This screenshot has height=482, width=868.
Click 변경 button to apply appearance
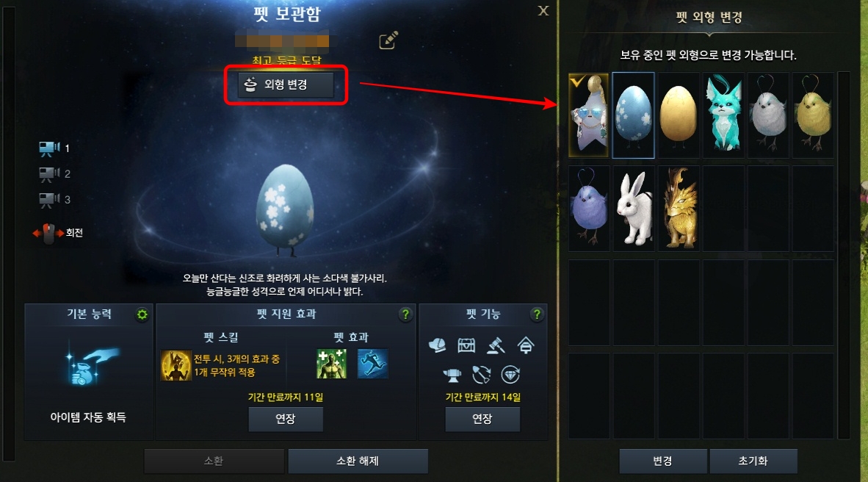(662, 461)
